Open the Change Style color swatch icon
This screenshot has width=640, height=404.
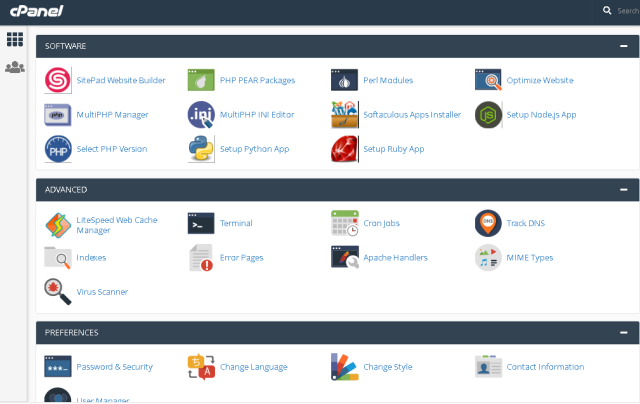[x=344, y=367]
